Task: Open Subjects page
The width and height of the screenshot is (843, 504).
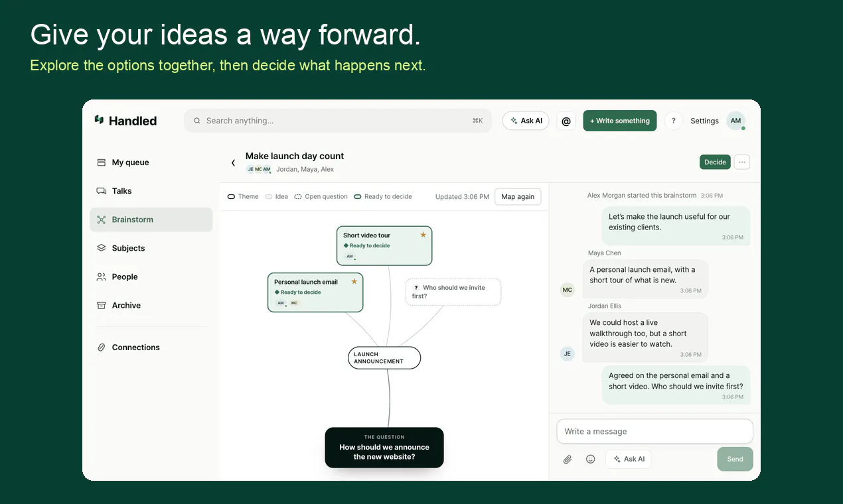Action: click(151, 248)
